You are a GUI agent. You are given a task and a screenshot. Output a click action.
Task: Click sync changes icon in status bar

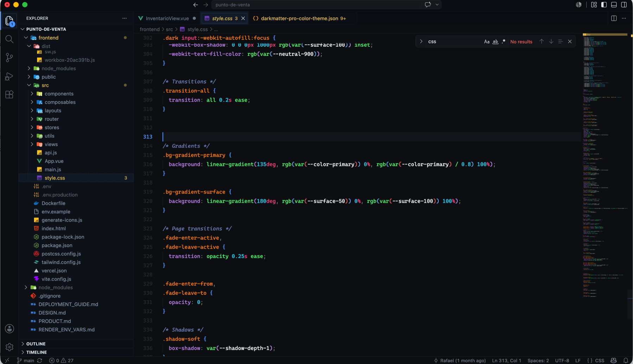point(40,360)
